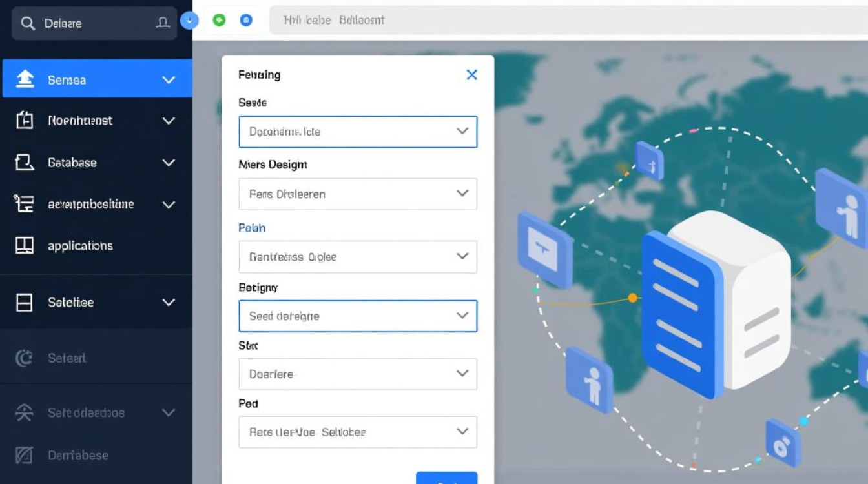Click the list icon next to aerenpobesltime
The width and height of the screenshot is (868, 484).
click(x=24, y=204)
